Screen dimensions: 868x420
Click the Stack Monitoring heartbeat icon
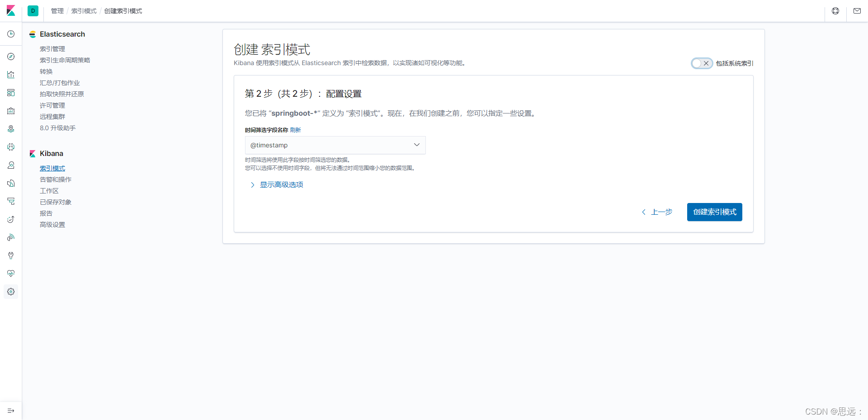[11, 274]
